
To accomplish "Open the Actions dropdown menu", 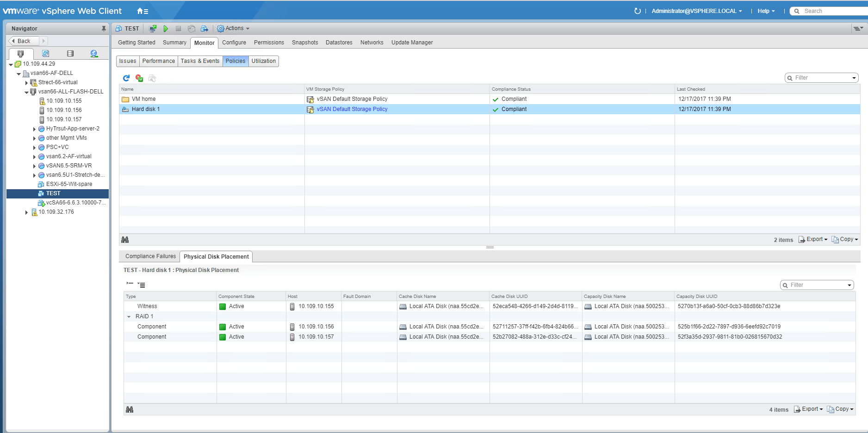I will 234,29.
